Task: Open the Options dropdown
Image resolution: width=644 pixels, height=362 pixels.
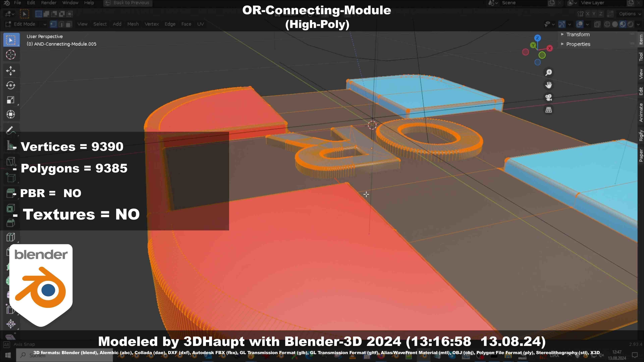Action: pos(630,14)
